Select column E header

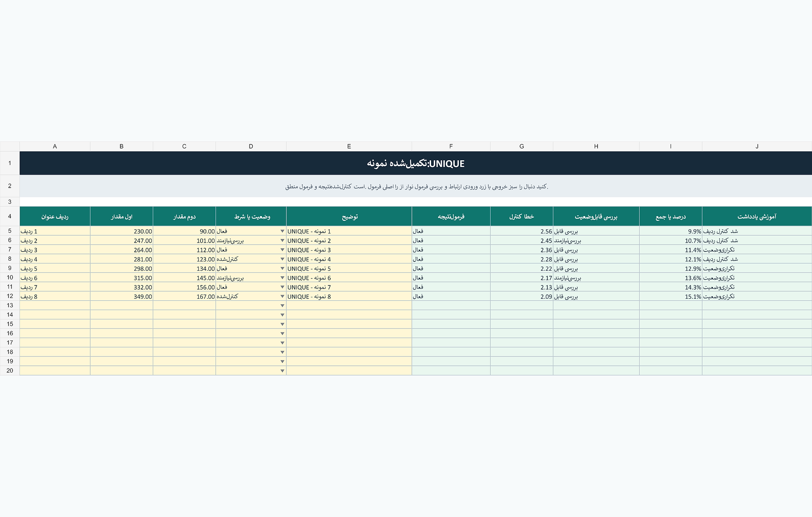coord(349,146)
